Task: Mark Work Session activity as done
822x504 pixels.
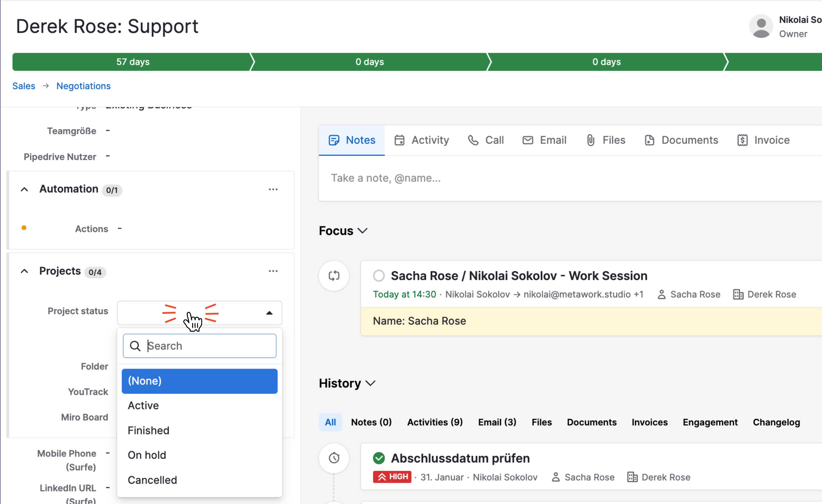Action: 379,276
